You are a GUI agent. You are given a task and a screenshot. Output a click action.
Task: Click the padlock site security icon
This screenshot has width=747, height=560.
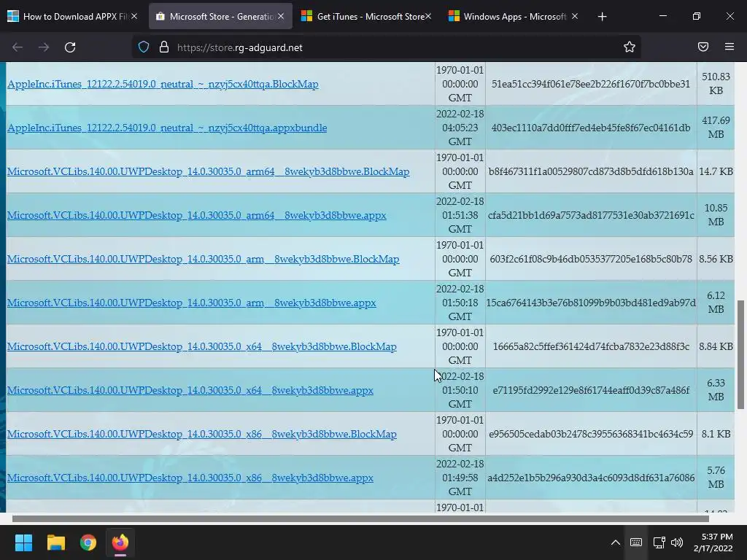point(164,47)
